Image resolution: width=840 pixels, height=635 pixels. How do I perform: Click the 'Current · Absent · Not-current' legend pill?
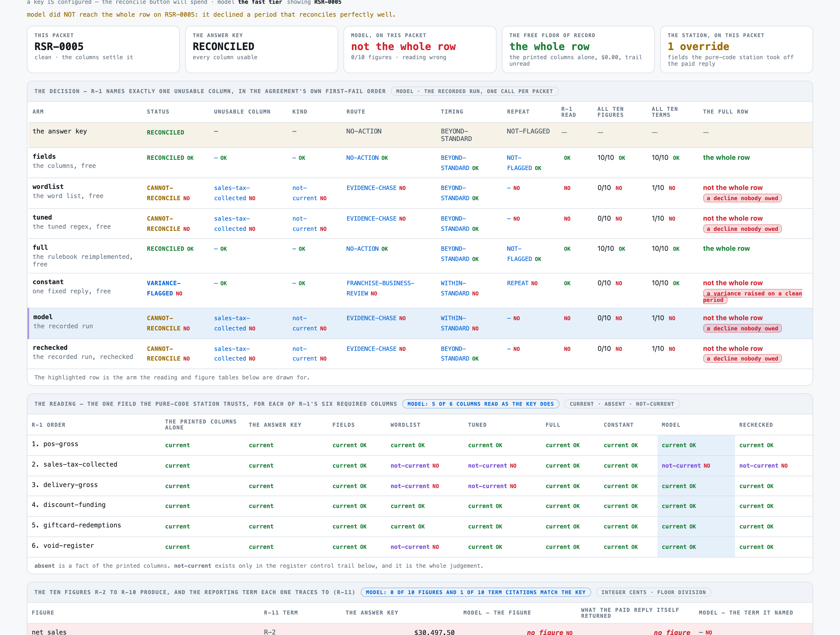point(622,404)
